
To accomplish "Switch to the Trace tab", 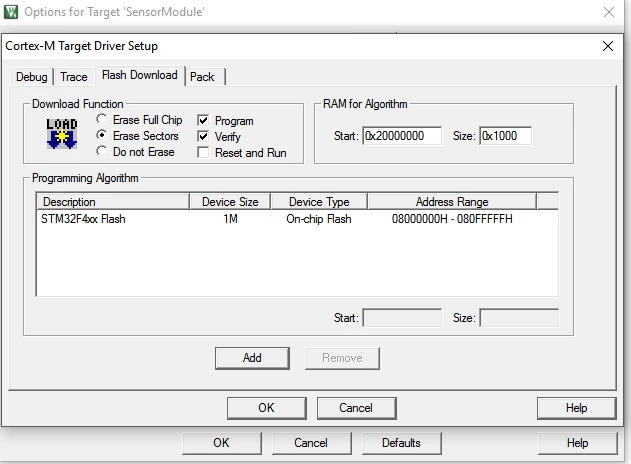I will 74,76.
